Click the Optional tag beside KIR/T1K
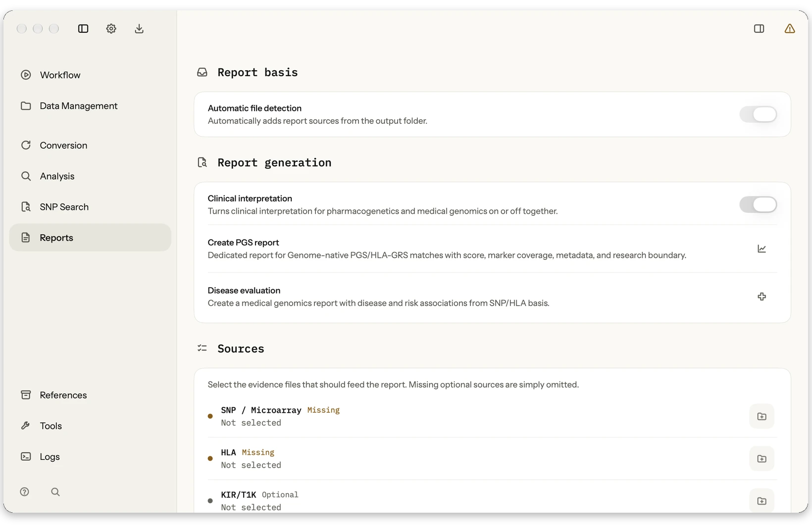Viewport: 812px width, 532px height. click(x=280, y=495)
